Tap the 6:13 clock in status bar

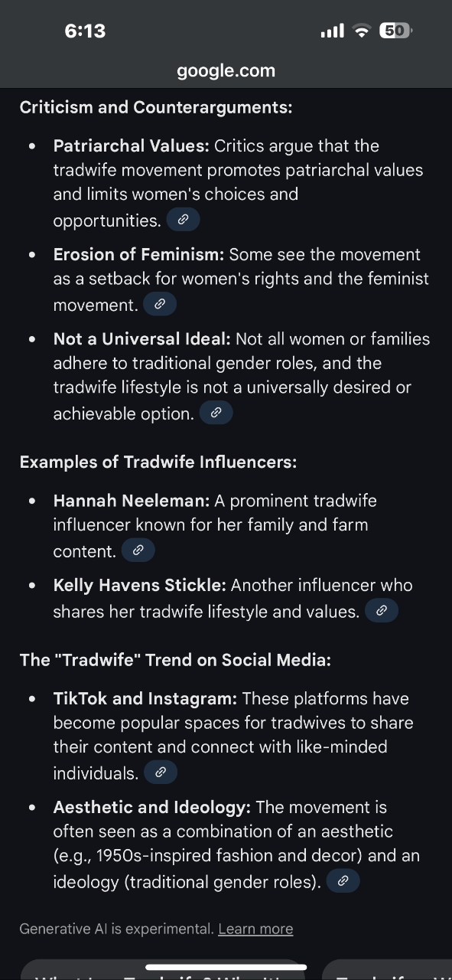[85, 31]
